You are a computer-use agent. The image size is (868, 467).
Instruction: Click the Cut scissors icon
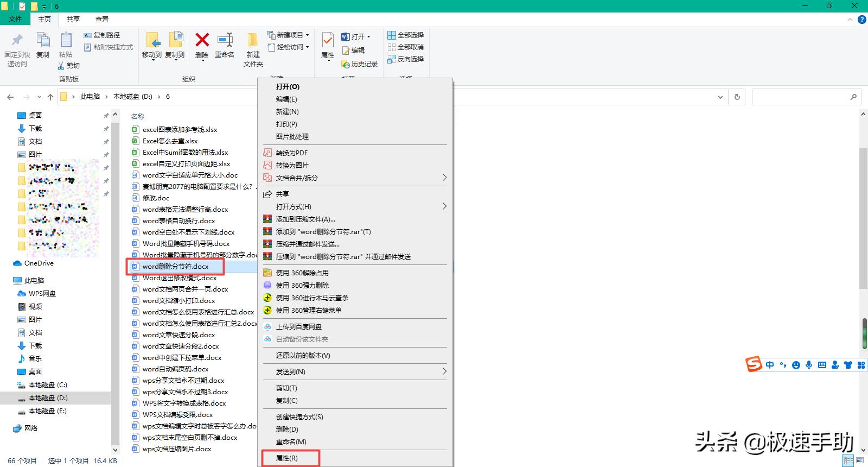point(61,66)
